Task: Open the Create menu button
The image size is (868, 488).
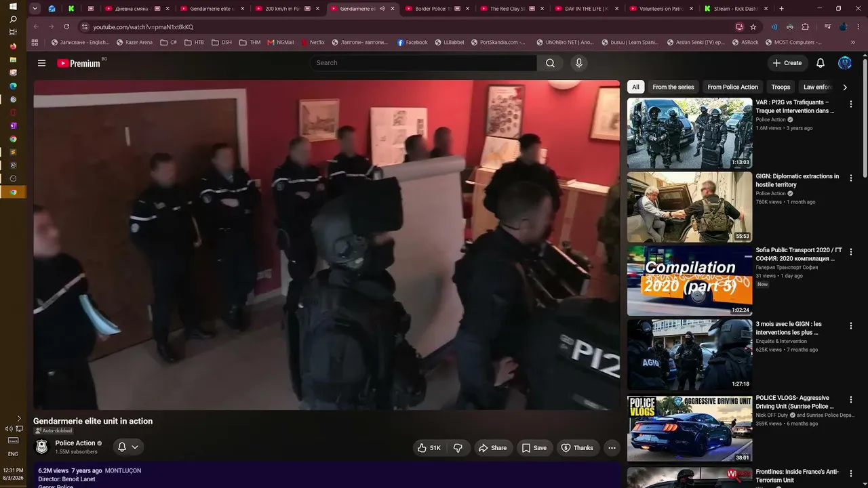Action: (x=787, y=63)
